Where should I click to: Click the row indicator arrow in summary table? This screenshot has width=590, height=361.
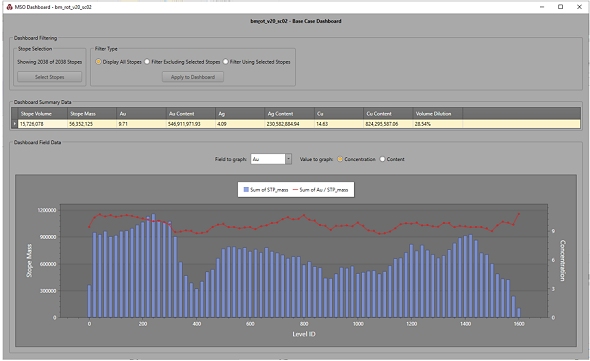[15, 123]
